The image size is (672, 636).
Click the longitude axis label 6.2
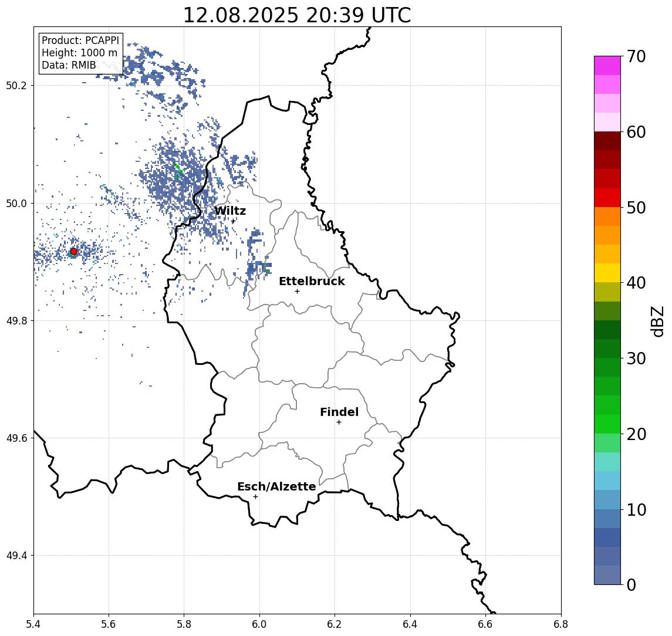(335, 624)
